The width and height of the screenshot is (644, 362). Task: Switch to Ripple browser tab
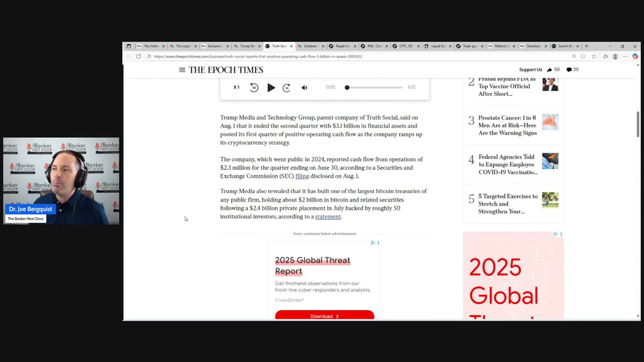(x=342, y=46)
